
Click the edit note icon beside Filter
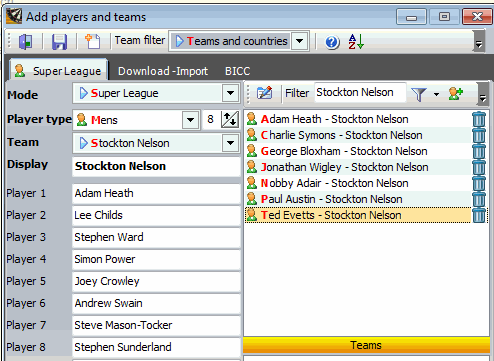point(264,93)
